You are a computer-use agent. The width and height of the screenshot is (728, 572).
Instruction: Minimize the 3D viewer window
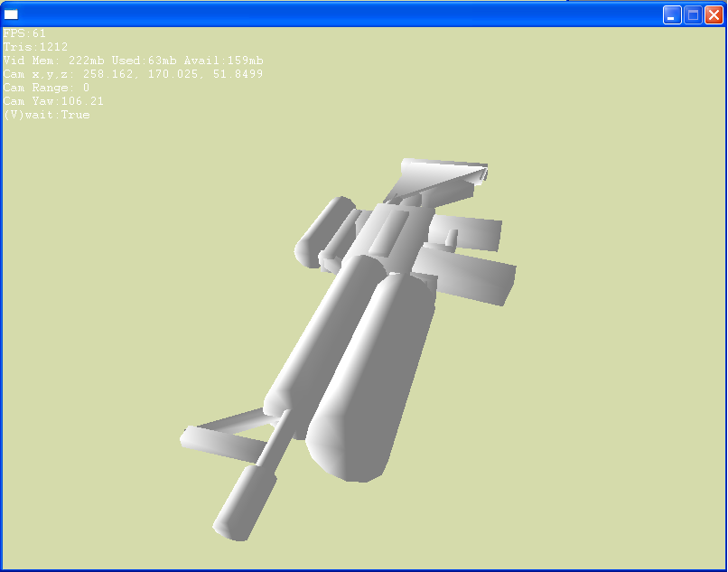pos(672,14)
